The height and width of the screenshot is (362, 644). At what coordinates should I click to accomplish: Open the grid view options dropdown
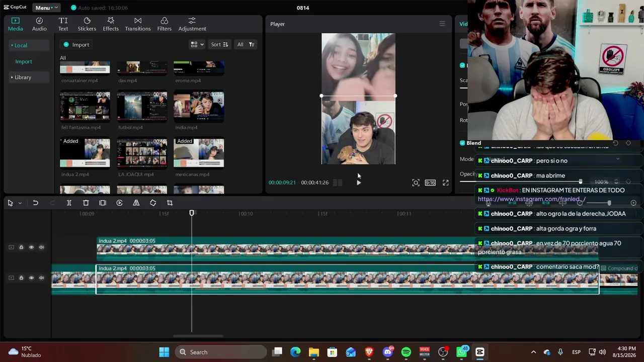(x=197, y=44)
